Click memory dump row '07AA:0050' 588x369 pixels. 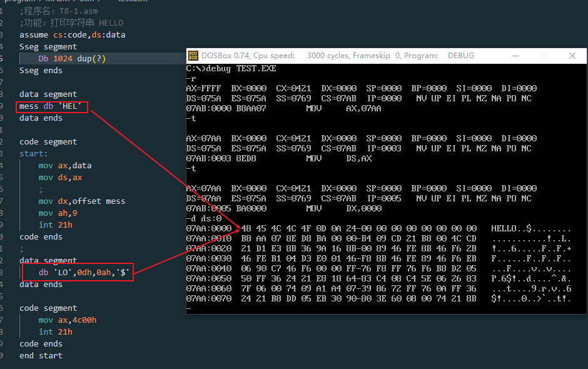378,278
